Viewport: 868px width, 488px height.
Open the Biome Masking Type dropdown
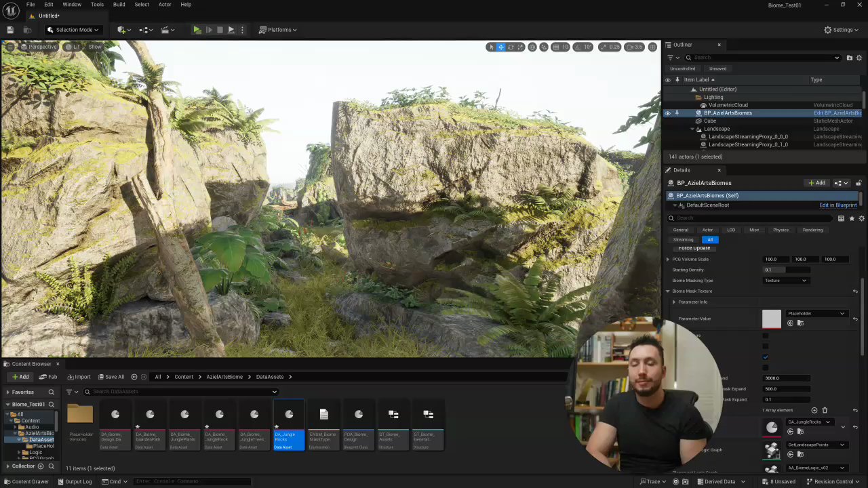pos(786,281)
